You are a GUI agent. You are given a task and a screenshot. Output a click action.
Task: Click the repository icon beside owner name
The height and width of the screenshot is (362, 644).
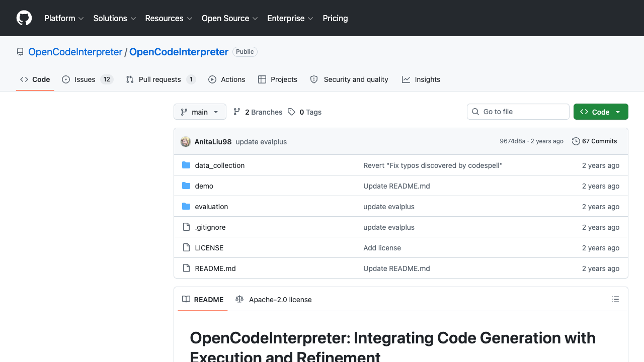point(20,52)
